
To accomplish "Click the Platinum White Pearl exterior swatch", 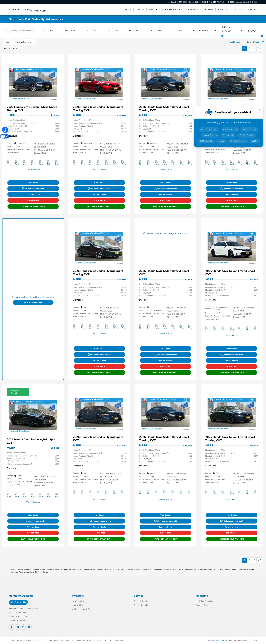I will click(214, 309).
